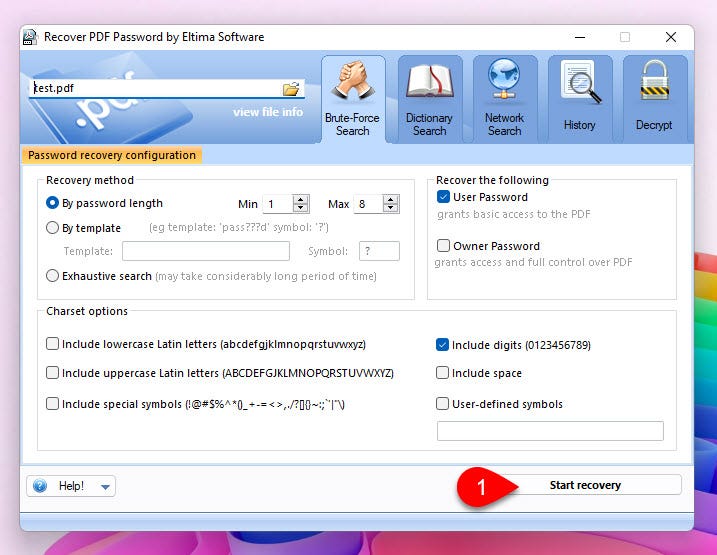Open the History tab
This screenshot has width=717, height=555.
580,99
